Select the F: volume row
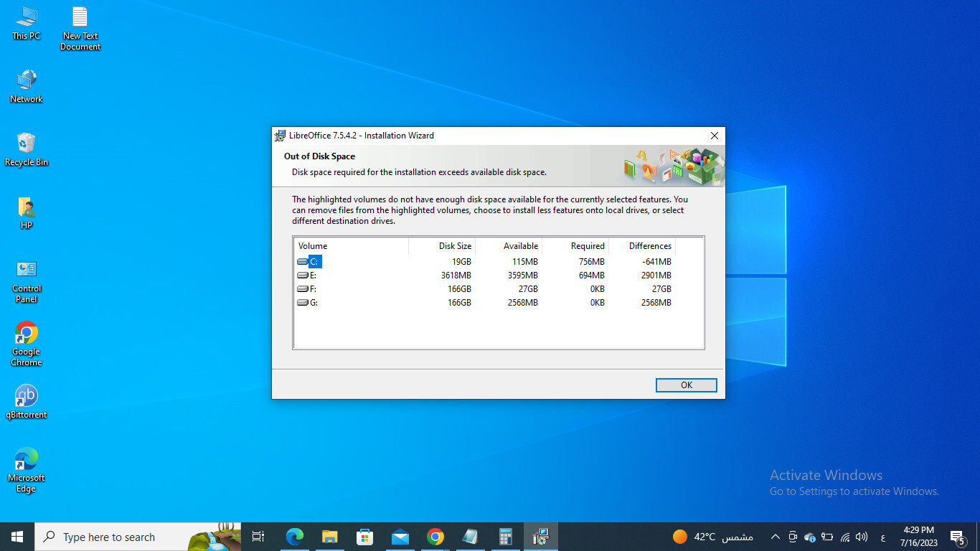This screenshot has height=551, width=980. [x=485, y=289]
